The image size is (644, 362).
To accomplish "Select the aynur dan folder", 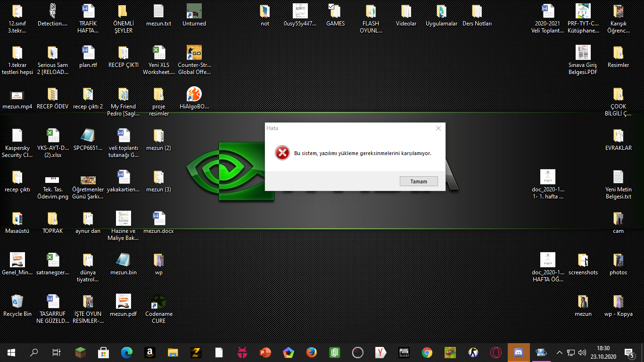I will point(88,222).
